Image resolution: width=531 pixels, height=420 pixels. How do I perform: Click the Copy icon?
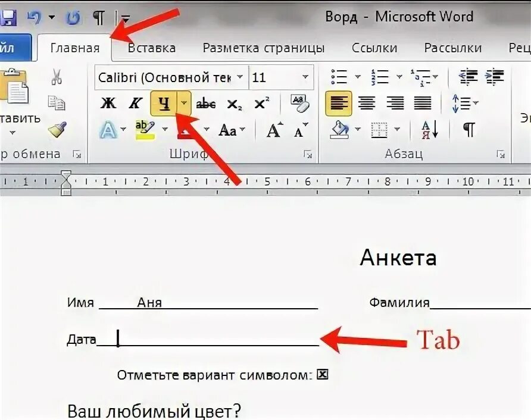click(57, 103)
